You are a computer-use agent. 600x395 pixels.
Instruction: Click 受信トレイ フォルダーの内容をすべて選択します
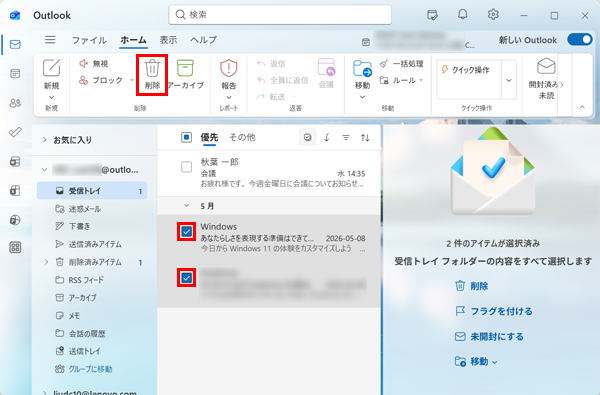[493, 261]
